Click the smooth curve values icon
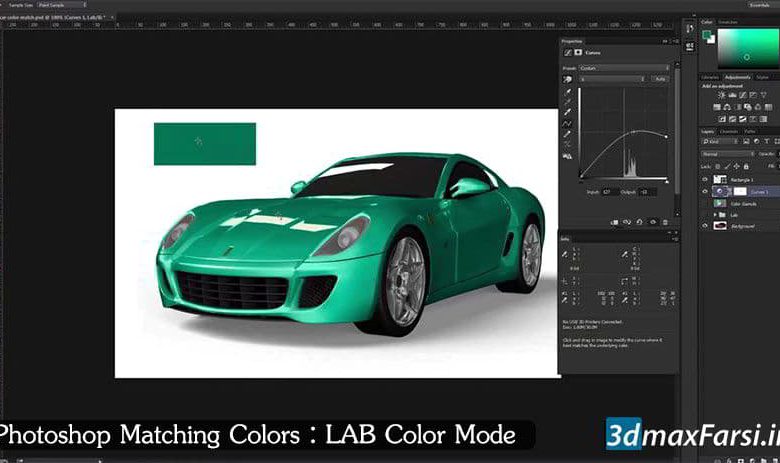Viewport: 780px width, 463px height. (x=568, y=145)
